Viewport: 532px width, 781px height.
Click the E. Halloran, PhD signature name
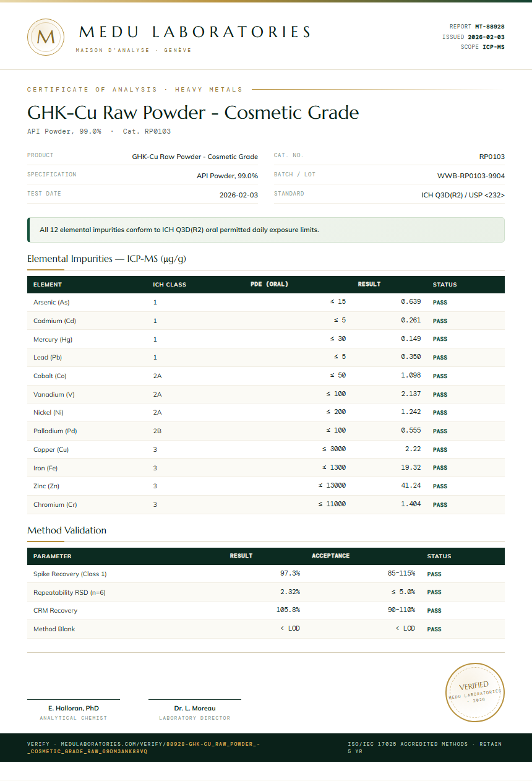click(74, 708)
